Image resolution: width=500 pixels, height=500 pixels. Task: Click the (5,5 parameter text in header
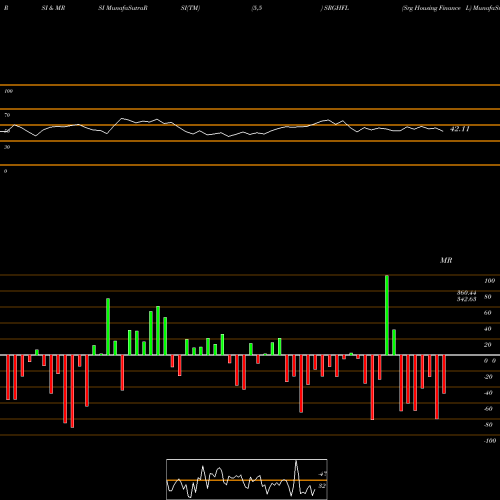click(x=257, y=8)
